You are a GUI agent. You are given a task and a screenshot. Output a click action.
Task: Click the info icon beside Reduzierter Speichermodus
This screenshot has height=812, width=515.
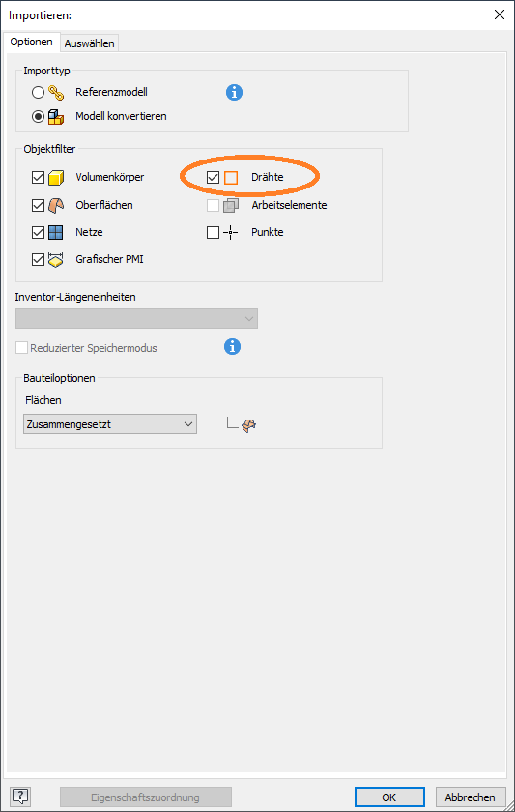233,347
